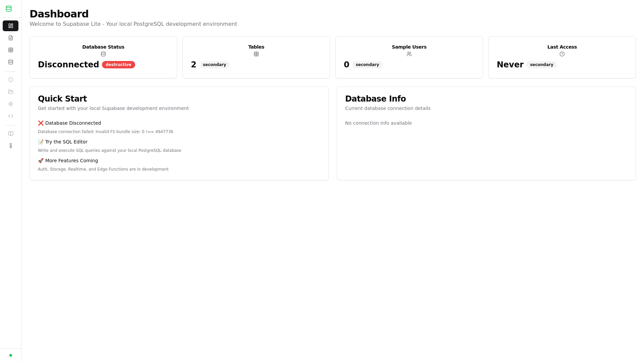Click the No connection info available text
The width and height of the screenshot is (644, 362).
(378, 123)
